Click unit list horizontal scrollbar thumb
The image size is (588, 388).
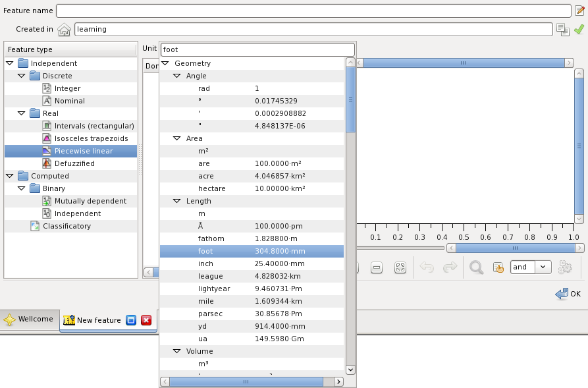click(246, 381)
